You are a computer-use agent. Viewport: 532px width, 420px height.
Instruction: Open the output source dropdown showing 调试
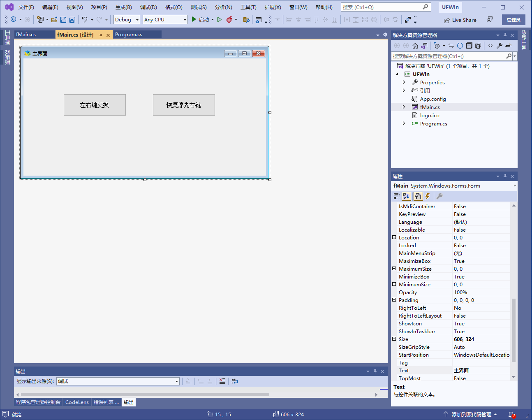pyautogui.click(x=177, y=381)
